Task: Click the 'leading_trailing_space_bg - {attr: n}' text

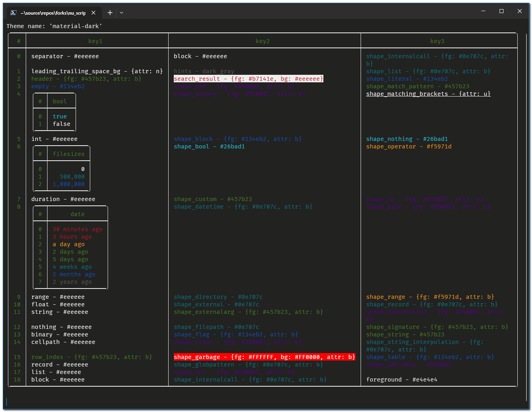Action: click(97, 71)
